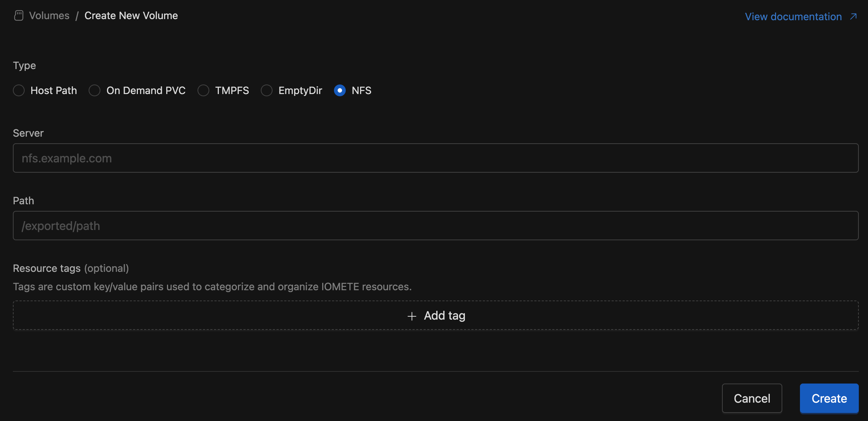Click the Path field label
The height and width of the screenshot is (421, 868).
point(24,201)
